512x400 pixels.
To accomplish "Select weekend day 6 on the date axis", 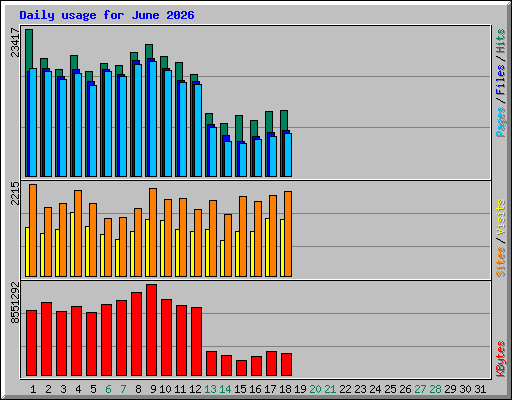I will [x=108, y=389].
